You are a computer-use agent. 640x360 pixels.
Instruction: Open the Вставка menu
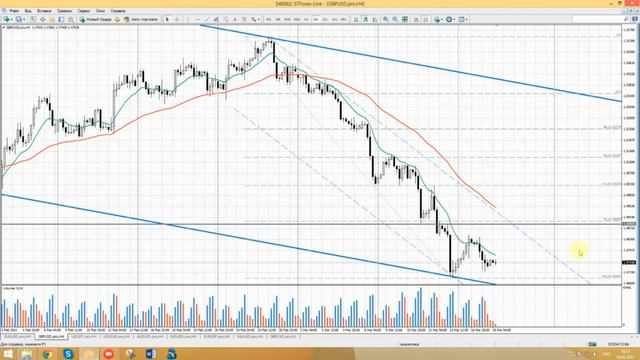point(44,11)
